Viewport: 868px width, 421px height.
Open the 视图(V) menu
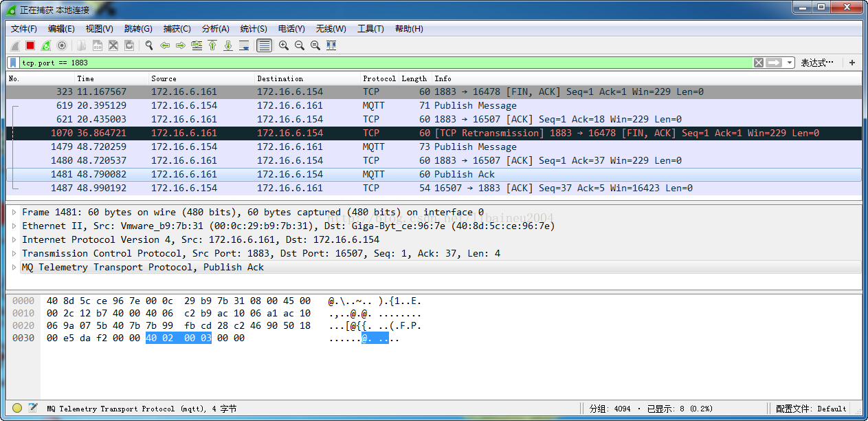(x=100, y=29)
